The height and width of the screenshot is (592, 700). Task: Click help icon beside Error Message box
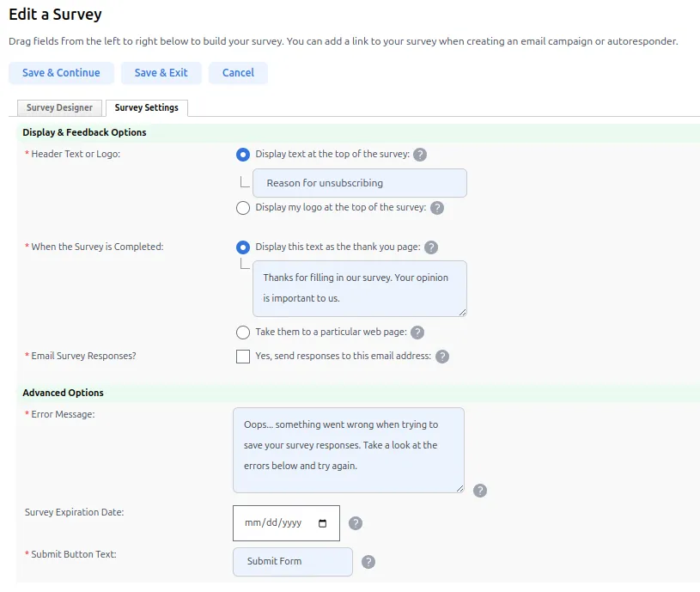[x=480, y=491]
